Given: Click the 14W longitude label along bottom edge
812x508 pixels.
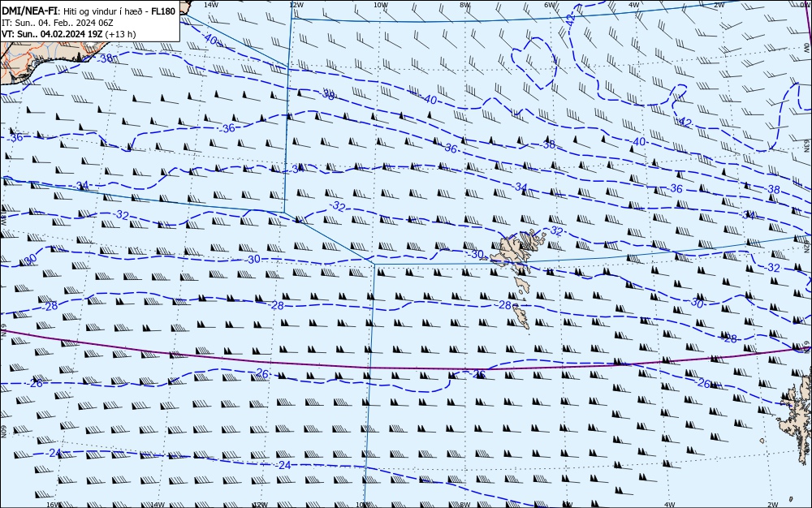Looking at the screenshot, I should coord(157,505).
